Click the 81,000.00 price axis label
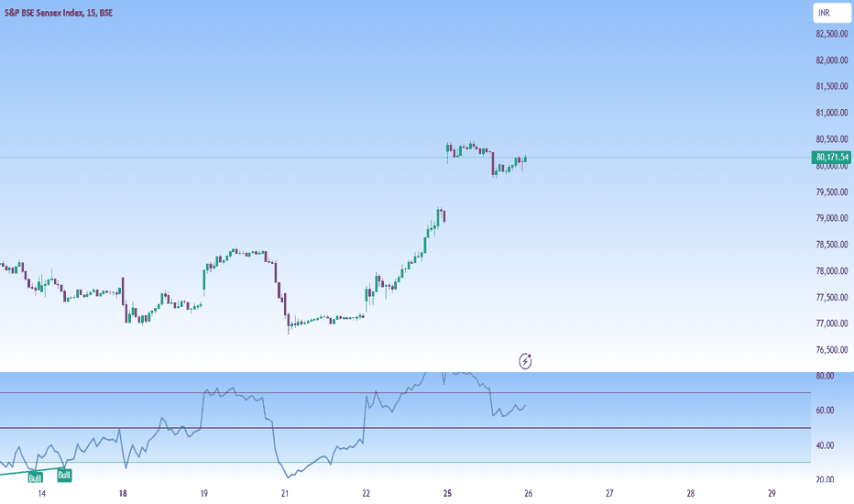Screen dimensions: 854x504 point(832,113)
